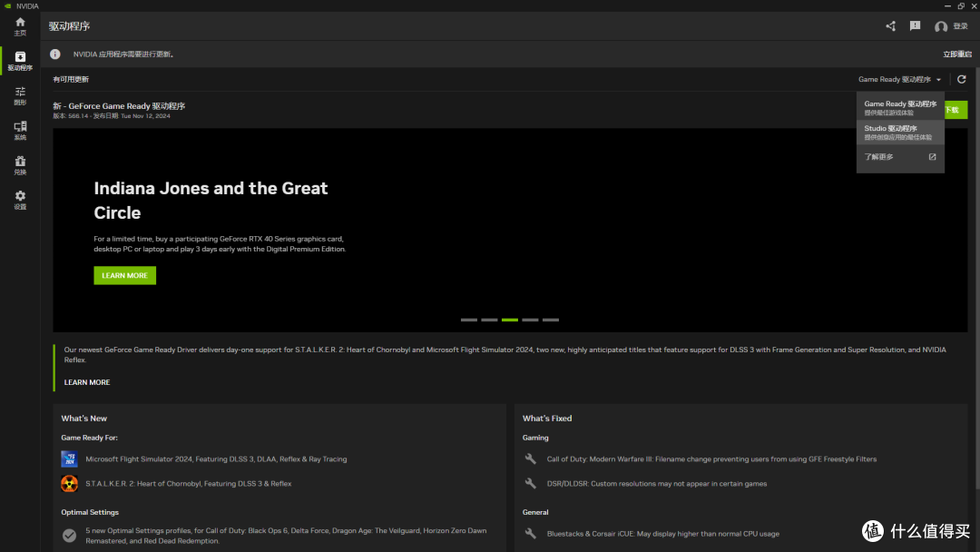980x552 pixels.
Task: Expand the Game Ready 驱动程序 dropdown
Action: (899, 79)
